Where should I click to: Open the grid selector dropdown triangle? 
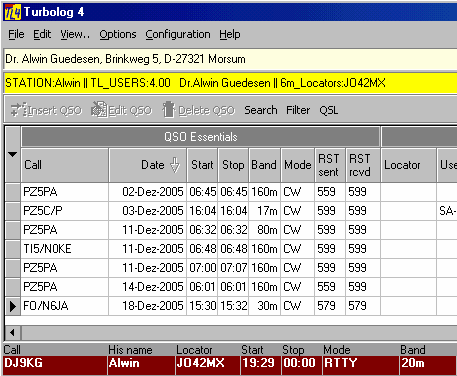(x=13, y=154)
